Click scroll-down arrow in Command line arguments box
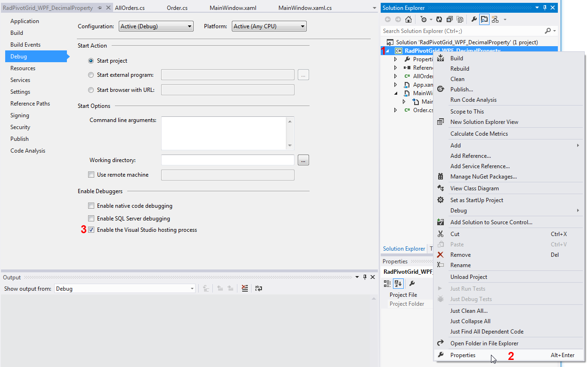The width and height of the screenshot is (588, 367). coord(290,146)
